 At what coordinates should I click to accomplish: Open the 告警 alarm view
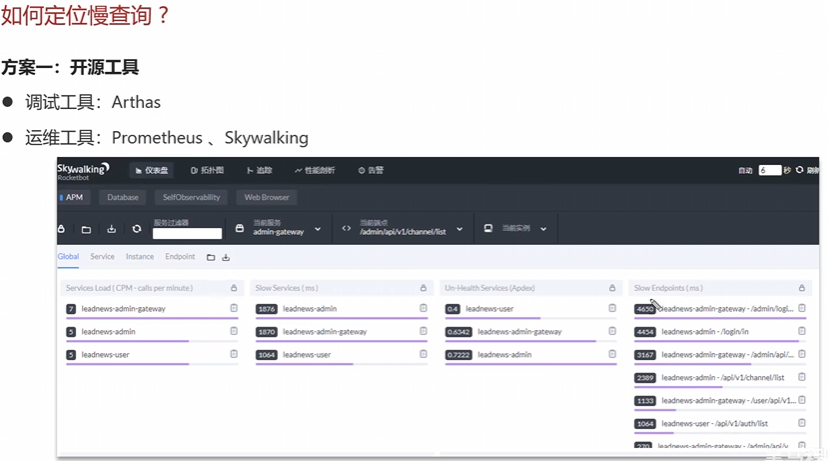point(371,170)
